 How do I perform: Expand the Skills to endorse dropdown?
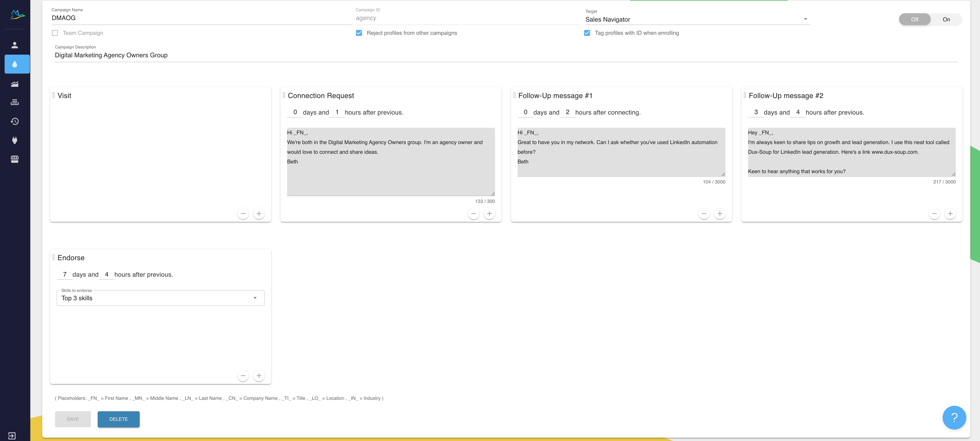(x=160, y=298)
